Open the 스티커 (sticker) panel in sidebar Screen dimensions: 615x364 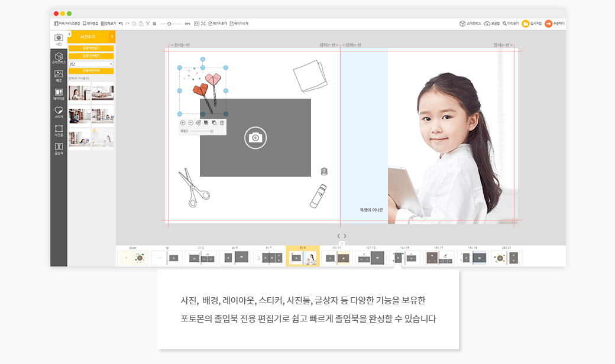(59, 112)
